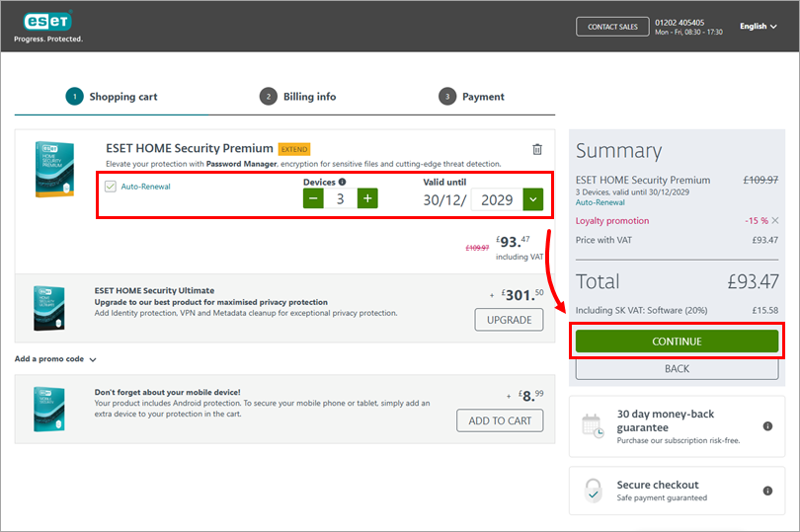Click the £8.99 mobile add-on price

point(530,396)
